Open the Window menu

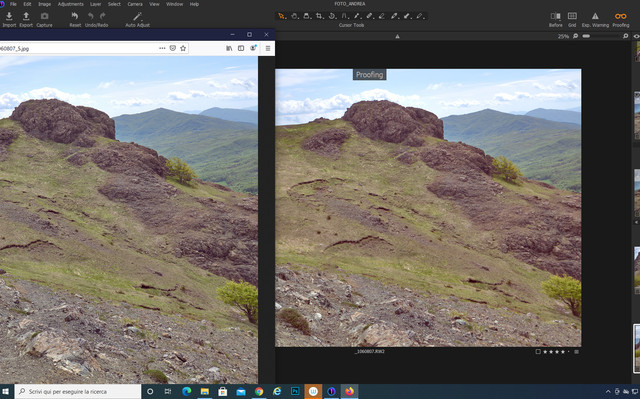pyautogui.click(x=175, y=4)
